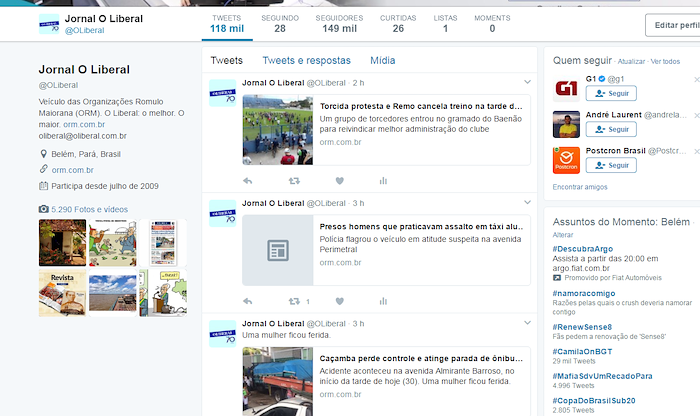Open the #MafiaSdvUmRecadoPara trending topic
This screenshot has height=416, width=700.
tap(602, 376)
